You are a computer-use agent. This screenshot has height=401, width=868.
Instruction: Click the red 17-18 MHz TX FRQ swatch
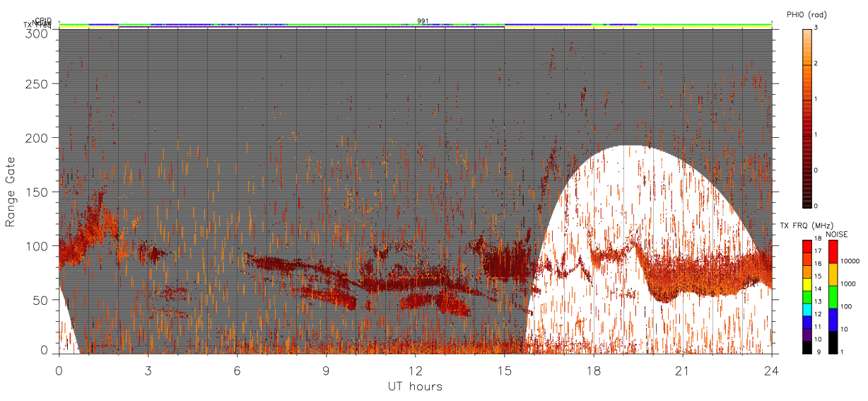pyautogui.click(x=807, y=246)
